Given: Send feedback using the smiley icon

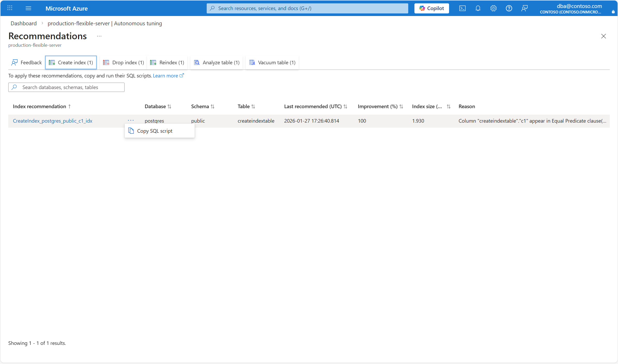Looking at the screenshot, I should pos(524,8).
